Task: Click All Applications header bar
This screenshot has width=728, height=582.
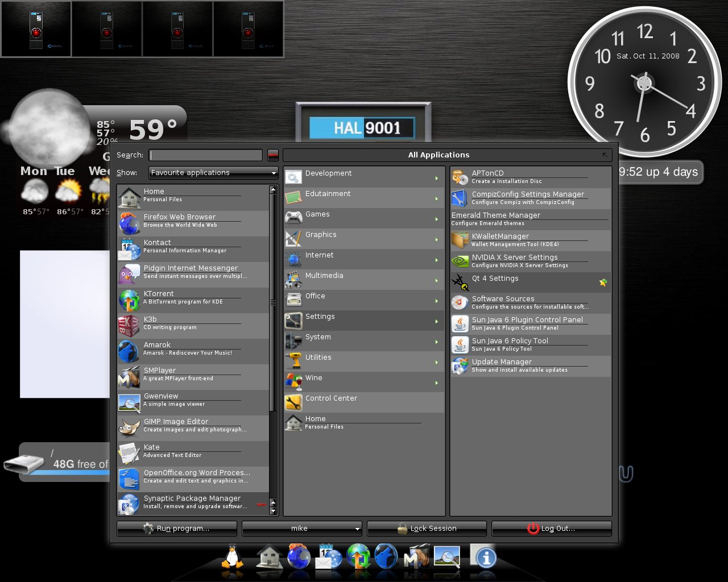Action: (447, 155)
